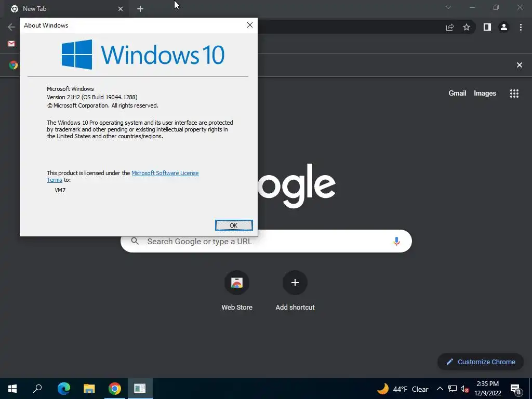Launch Microsoft Edge from taskbar
532x399 pixels.
click(x=63, y=389)
